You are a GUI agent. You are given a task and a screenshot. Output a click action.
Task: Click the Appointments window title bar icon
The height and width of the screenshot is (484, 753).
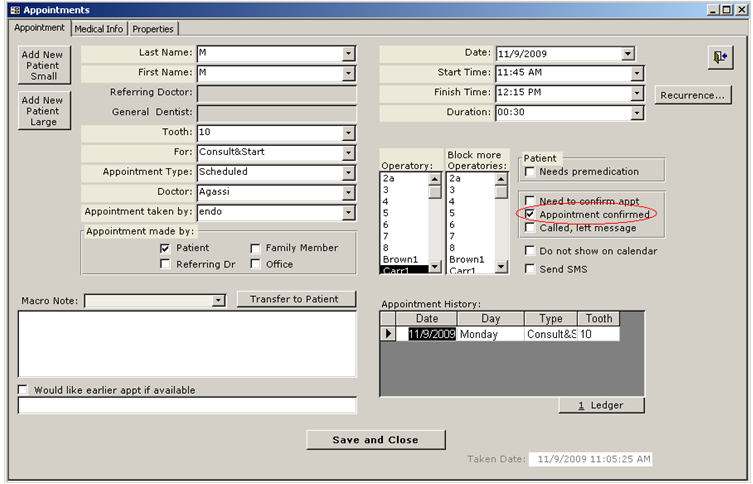point(12,9)
